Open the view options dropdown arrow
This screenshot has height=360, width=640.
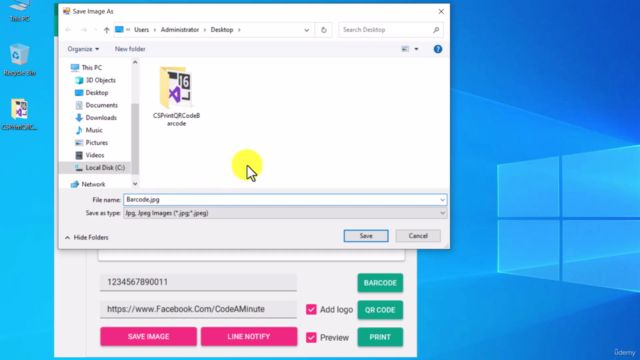[416, 49]
